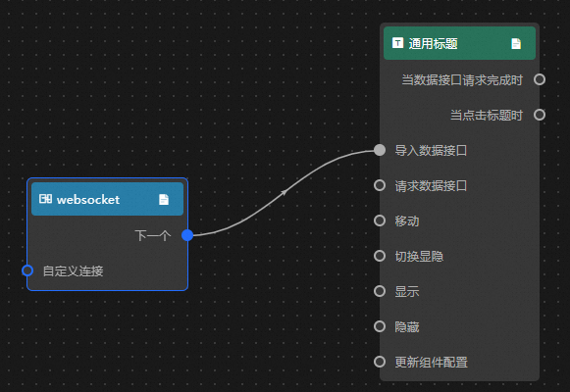Click the 通用标题 T icon
The width and height of the screenshot is (570, 392).
[397, 43]
